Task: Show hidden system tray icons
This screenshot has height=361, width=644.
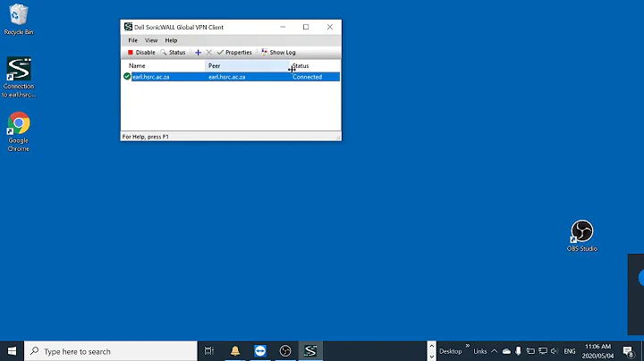Action: (495, 351)
